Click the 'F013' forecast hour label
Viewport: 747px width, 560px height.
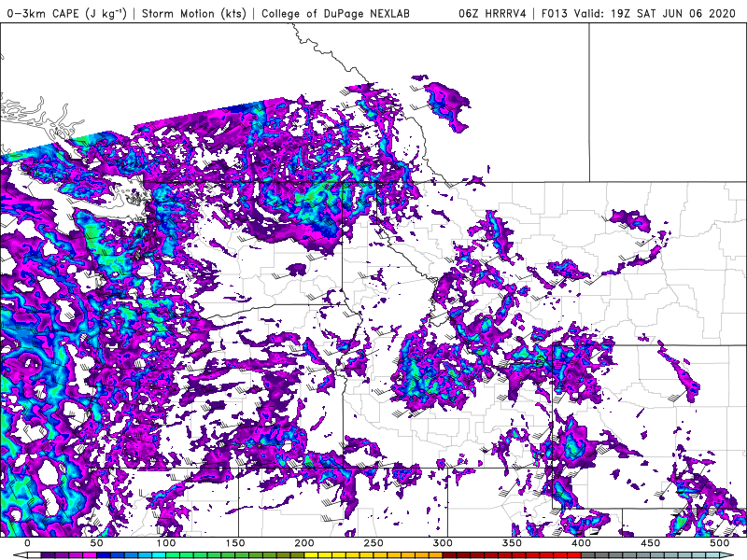click(554, 13)
